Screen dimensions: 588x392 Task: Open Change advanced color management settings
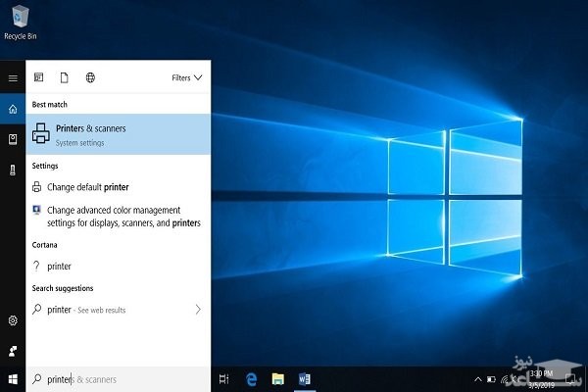click(x=118, y=217)
